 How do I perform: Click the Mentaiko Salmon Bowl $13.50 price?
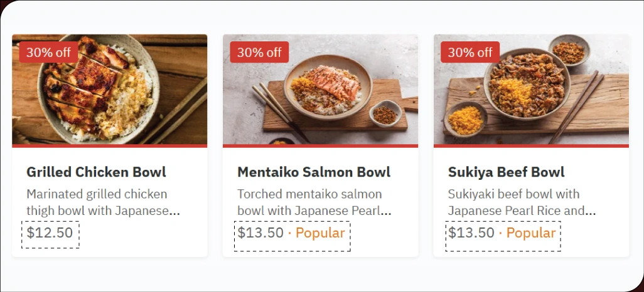[x=260, y=233]
